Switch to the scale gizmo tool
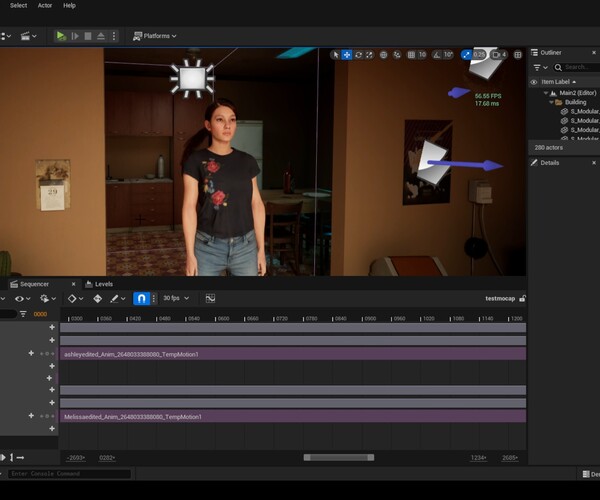 pos(369,55)
